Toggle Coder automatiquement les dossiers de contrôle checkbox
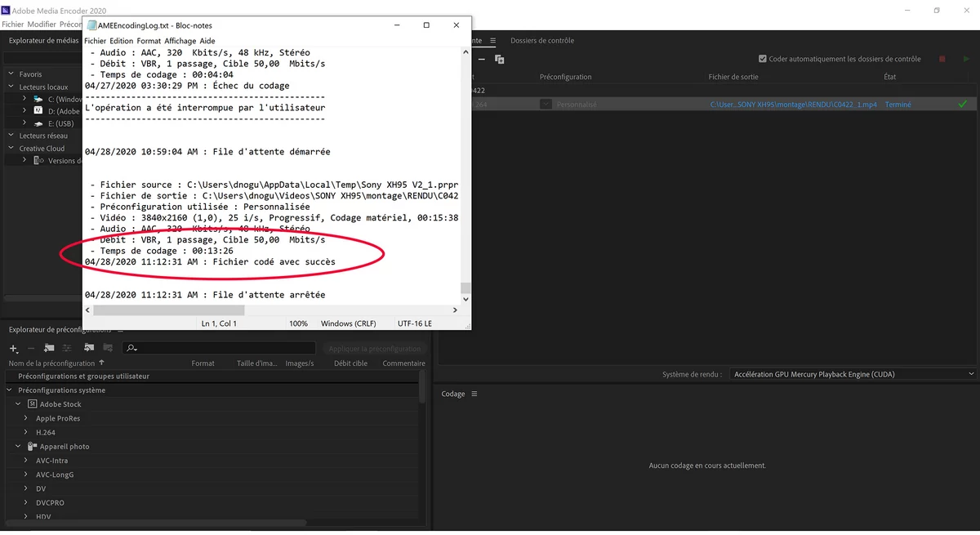Image resolution: width=980 pixels, height=535 pixels. coord(762,59)
